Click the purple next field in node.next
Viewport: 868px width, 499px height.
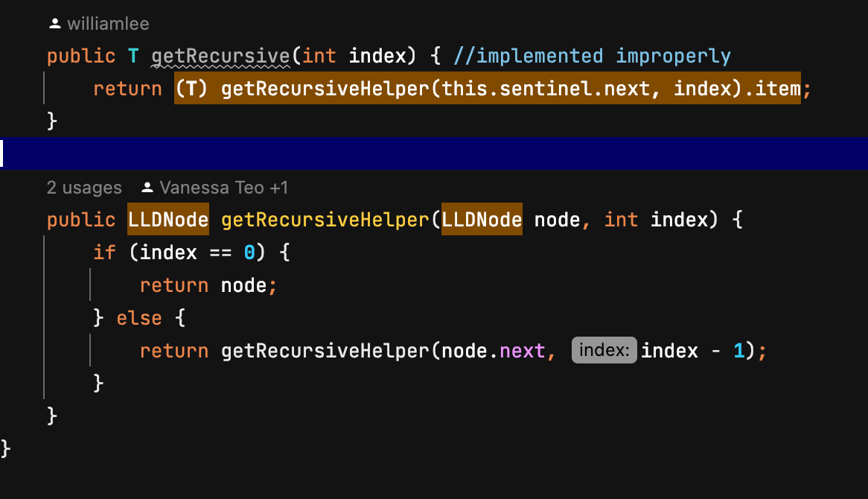click(x=523, y=351)
